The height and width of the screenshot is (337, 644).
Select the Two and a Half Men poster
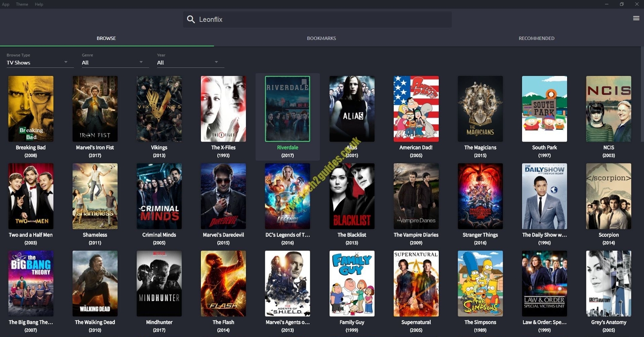[31, 196]
